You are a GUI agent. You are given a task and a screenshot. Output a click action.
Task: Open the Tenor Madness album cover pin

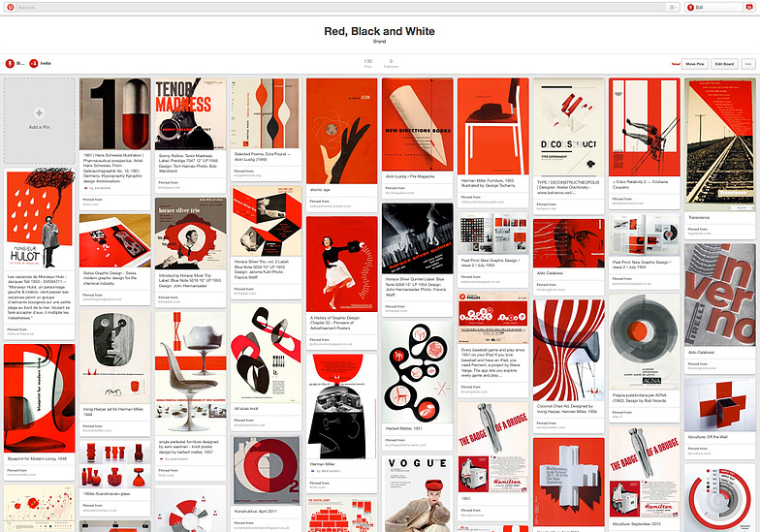point(190,114)
